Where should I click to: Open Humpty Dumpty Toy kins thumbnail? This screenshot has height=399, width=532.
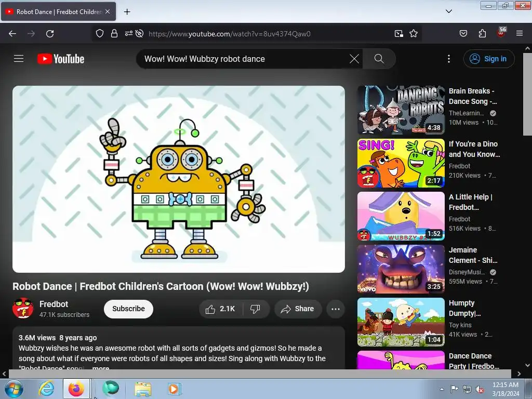[401, 322]
